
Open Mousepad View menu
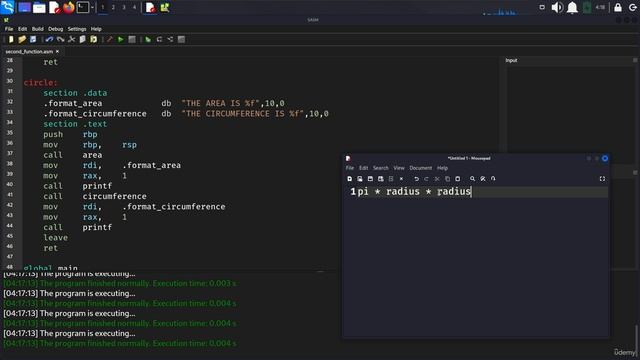point(399,168)
